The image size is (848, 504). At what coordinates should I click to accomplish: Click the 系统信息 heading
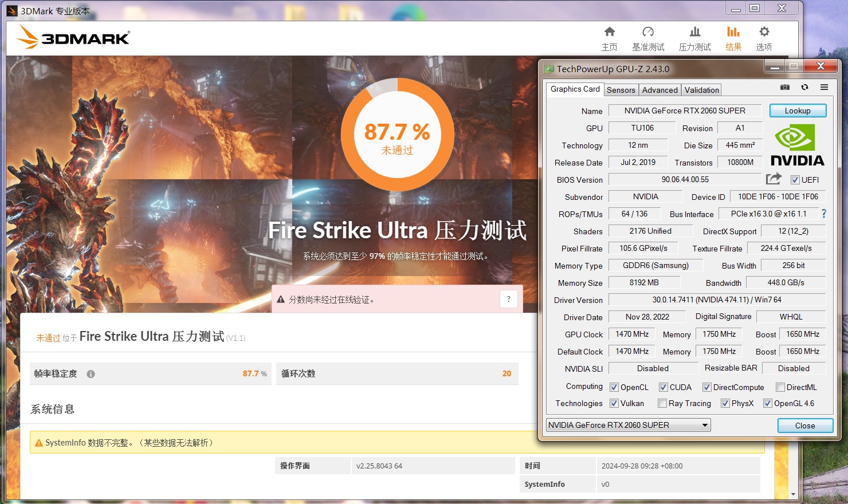tap(52, 409)
